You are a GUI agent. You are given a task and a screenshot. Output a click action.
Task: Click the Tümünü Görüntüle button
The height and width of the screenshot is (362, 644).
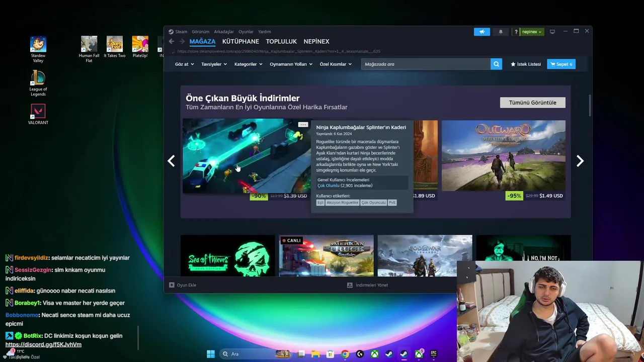coord(532,103)
